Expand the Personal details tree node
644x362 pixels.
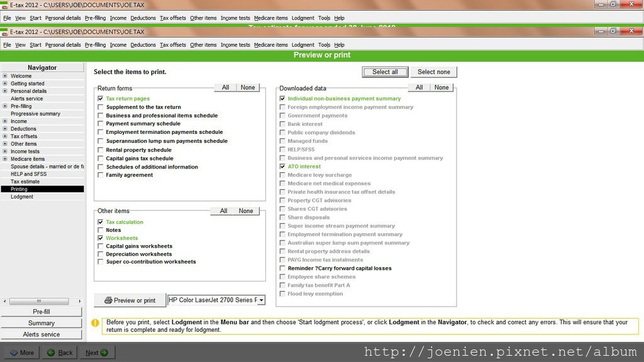(5, 91)
